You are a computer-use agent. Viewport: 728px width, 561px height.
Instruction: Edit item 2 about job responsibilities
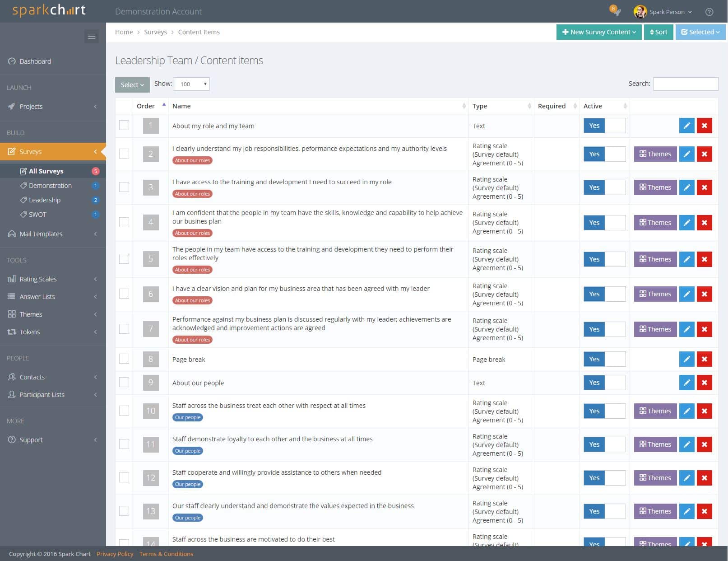(x=686, y=154)
